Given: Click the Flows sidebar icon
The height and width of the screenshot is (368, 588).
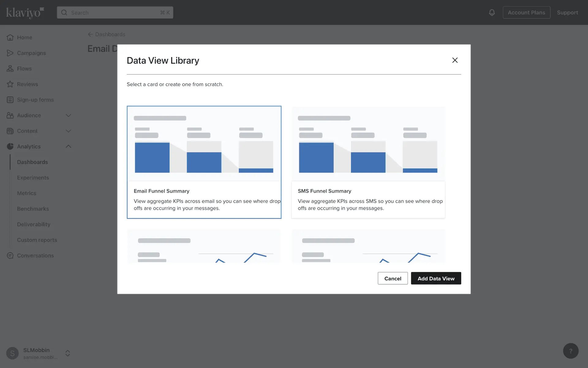Looking at the screenshot, I should (x=10, y=69).
